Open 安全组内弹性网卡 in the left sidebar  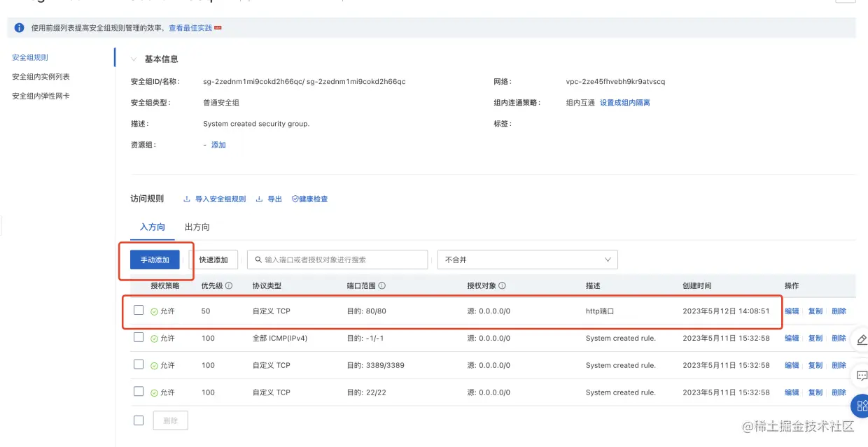(41, 96)
